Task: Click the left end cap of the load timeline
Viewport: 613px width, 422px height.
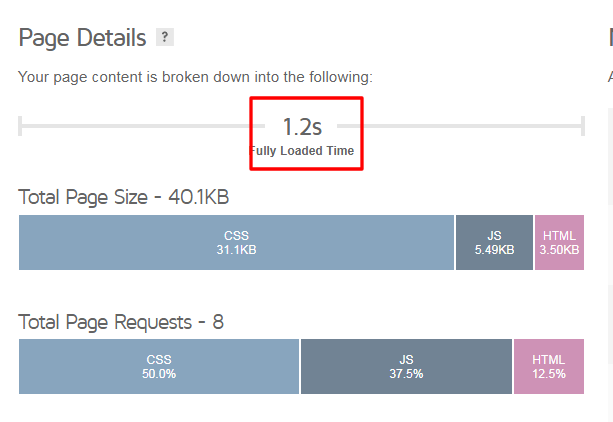Action: [20, 126]
